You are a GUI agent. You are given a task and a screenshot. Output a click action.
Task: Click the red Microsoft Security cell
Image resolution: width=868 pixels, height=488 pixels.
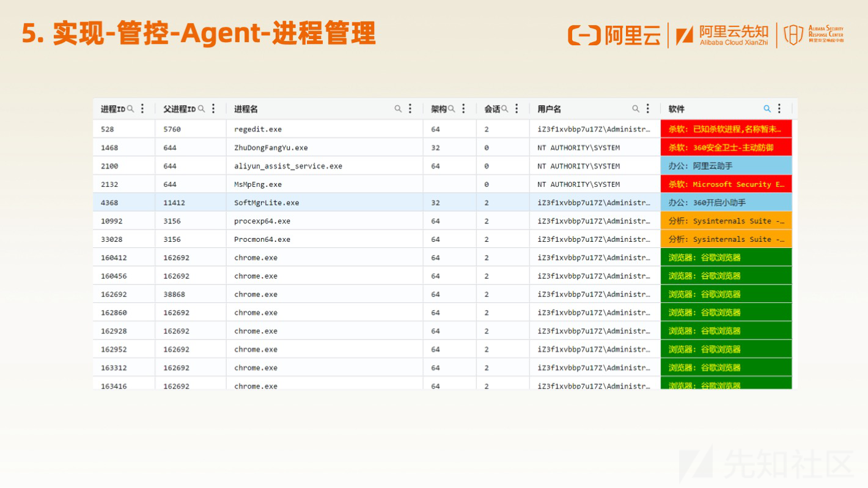(726, 184)
